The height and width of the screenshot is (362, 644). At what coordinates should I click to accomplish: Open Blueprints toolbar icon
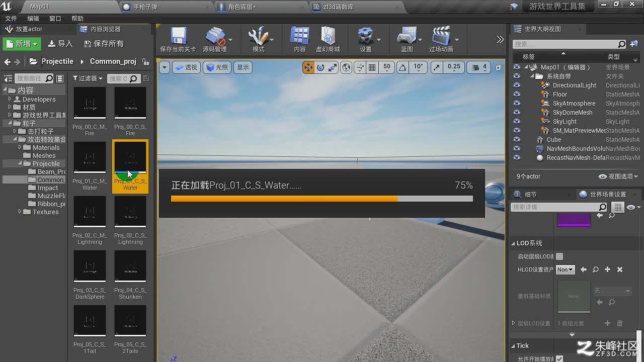click(407, 39)
